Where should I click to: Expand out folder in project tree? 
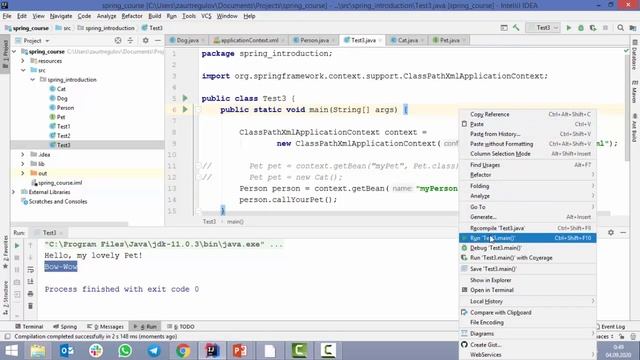point(23,173)
